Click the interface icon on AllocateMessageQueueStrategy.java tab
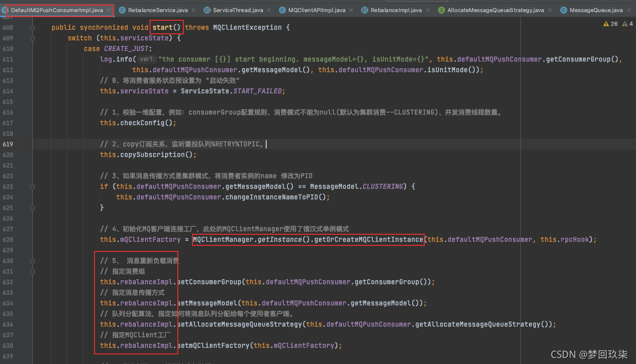 click(442, 10)
